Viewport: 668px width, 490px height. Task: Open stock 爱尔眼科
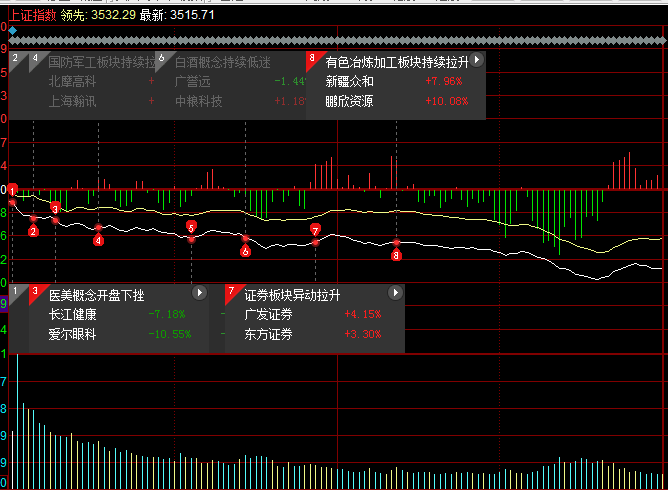point(72,334)
